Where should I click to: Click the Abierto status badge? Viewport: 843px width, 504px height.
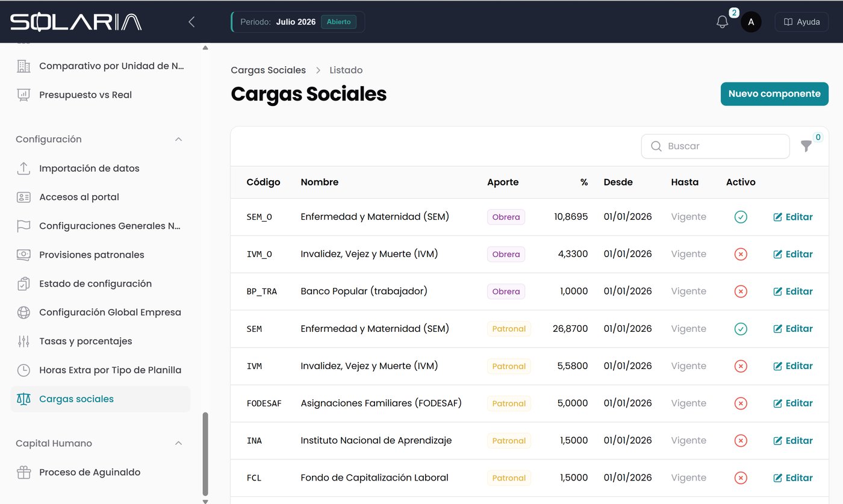[x=338, y=22]
